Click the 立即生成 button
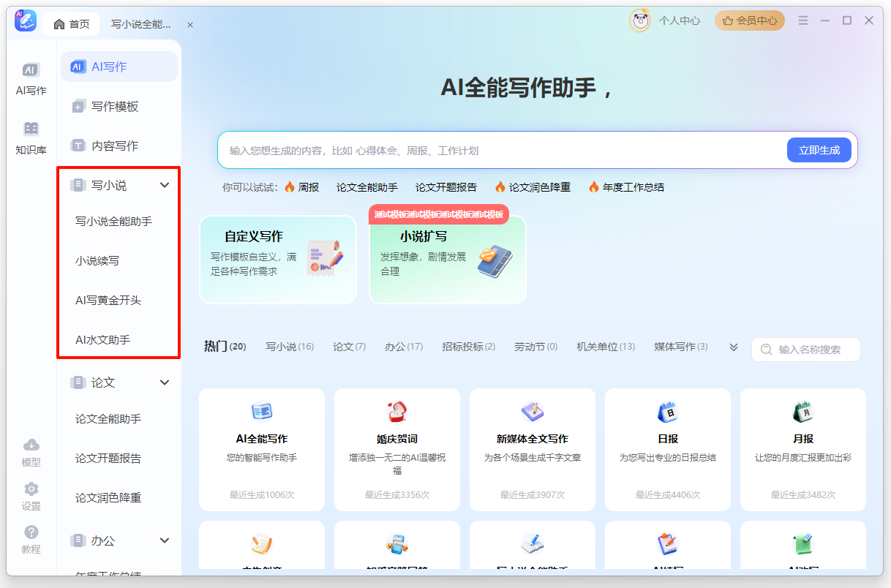The height and width of the screenshot is (588, 891). (819, 151)
